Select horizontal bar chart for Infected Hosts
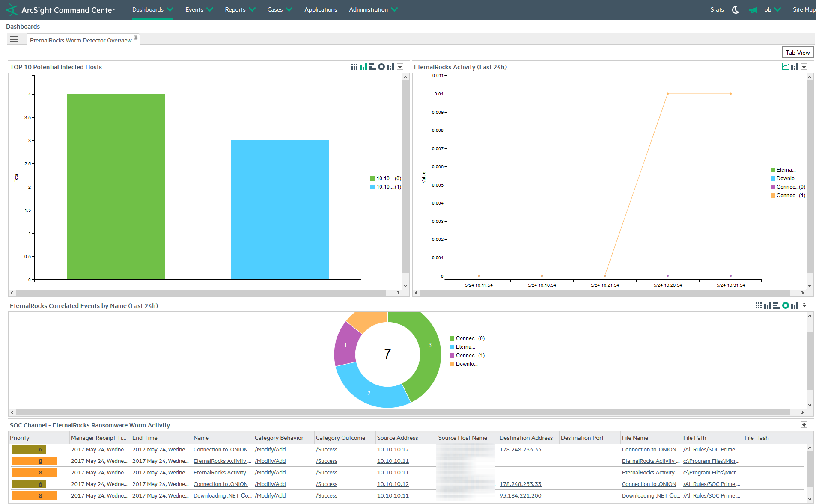 pyautogui.click(x=372, y=67)
